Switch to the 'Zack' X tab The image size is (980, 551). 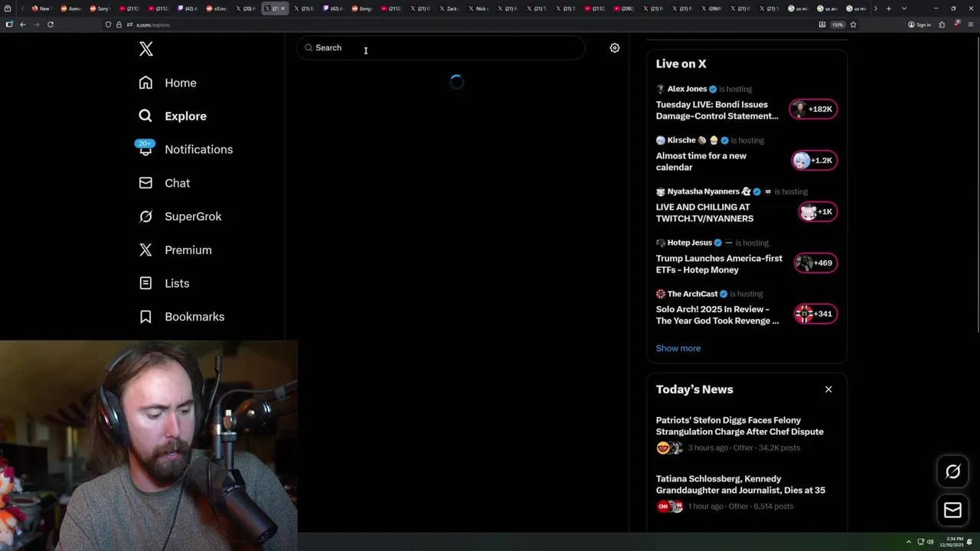pyautogui.click(x=448, y=8)
